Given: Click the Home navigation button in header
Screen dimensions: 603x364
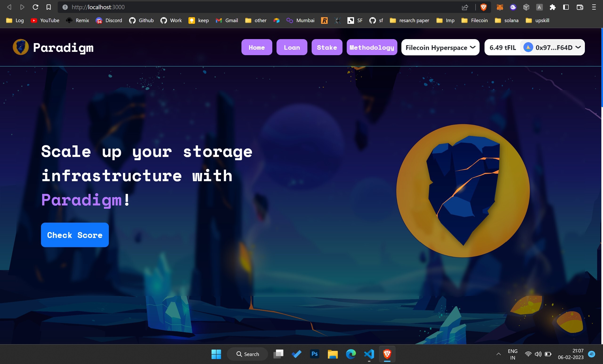Looking at the screenshot, I should coord(257,47).
